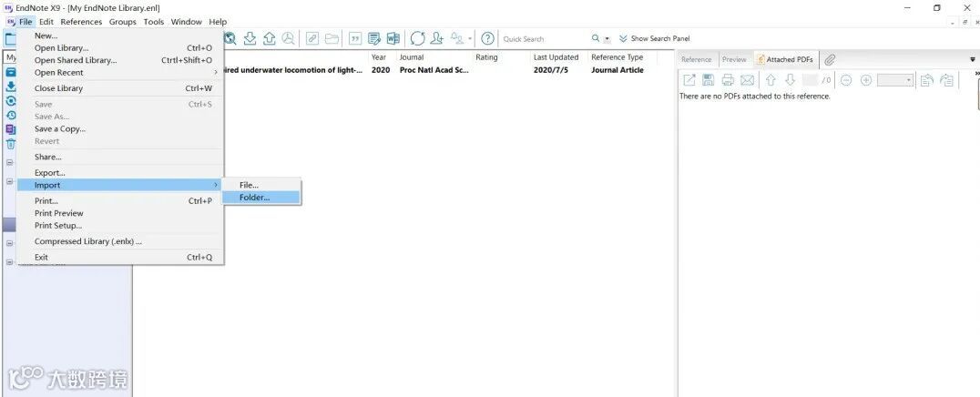This screenshot has width=980, height=397.
Task: Open the activity feed icon dropdown arrow
Action: pyautogui.click(x=470, y=39)
